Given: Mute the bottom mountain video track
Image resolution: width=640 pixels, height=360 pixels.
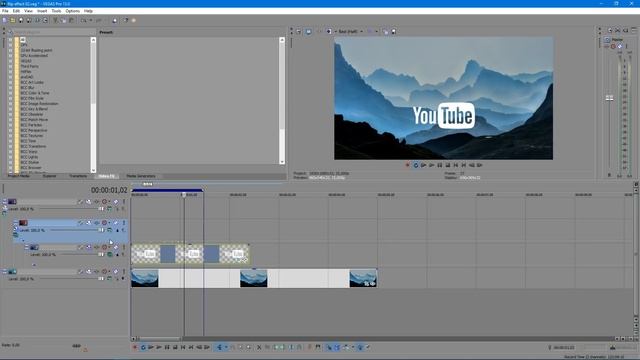Looking at the screenshot, I should pyautogui.click(x=116, y=271).
